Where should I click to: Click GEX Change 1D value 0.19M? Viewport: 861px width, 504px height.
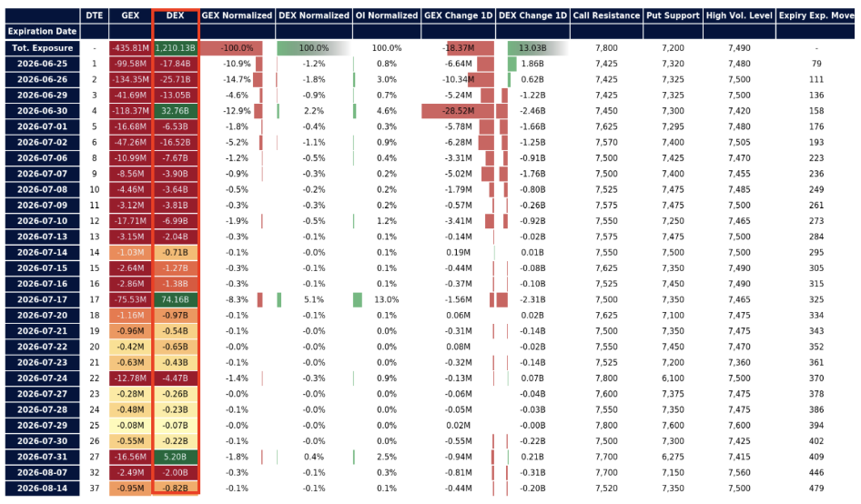pyautogui.click(x=458, y=253)
